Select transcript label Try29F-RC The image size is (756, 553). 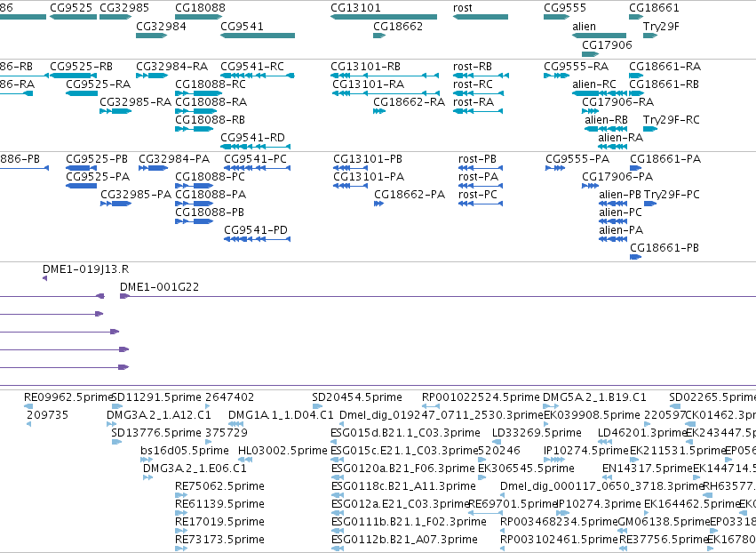pyautogui.click(x=671, y=120)
